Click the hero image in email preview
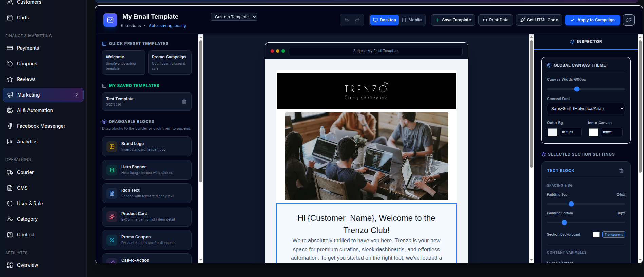644x277 pixels. [x=367, y=156]
